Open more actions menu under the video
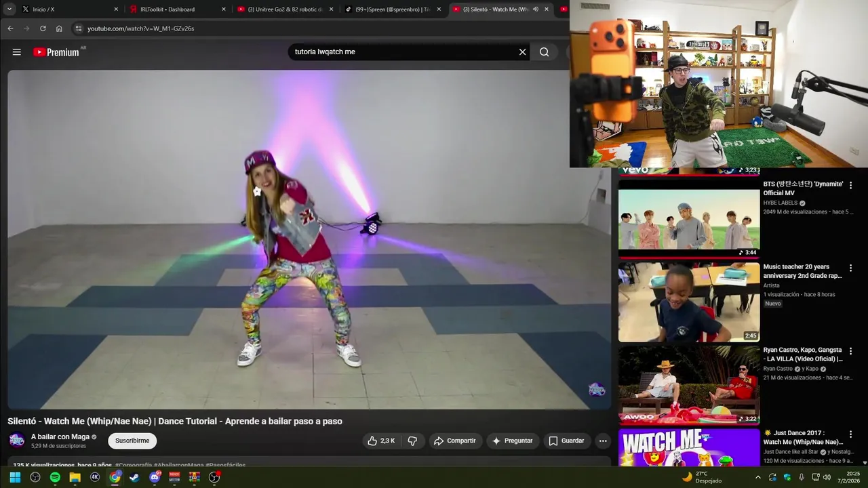The width and height of the screenshot is (868, 488). tap(603, 441)
